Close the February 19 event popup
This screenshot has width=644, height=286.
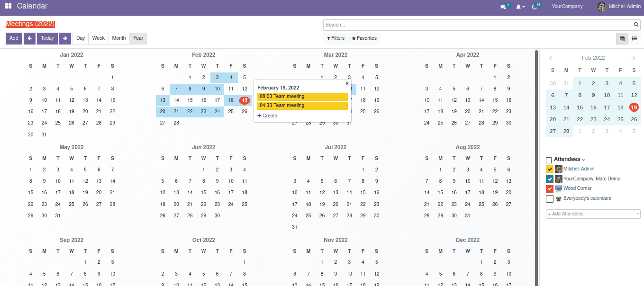(x=347, y=83)
